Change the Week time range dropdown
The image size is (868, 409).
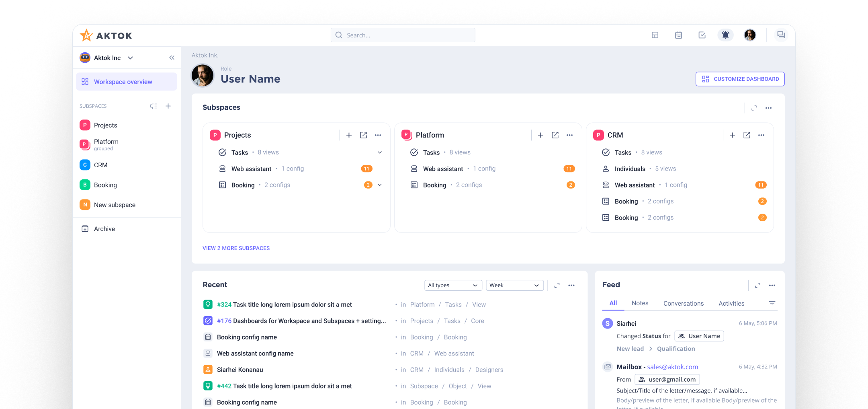[x=514, y=285]
